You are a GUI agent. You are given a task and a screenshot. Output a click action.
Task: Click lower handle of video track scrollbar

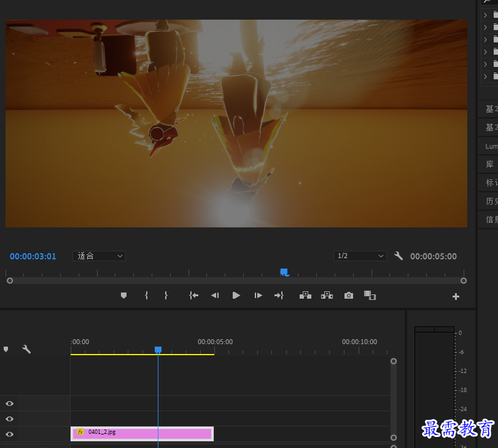(394, 438)
